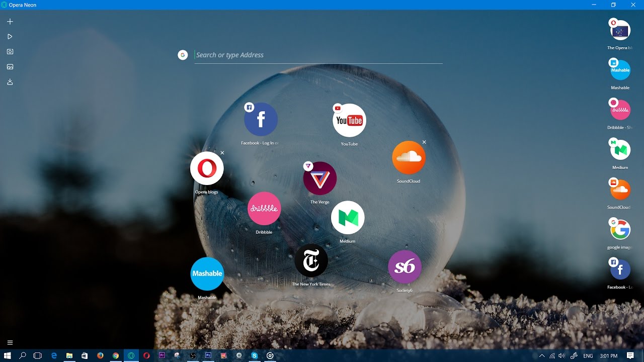Open the snapshot gallery from the sidebar

10,67
